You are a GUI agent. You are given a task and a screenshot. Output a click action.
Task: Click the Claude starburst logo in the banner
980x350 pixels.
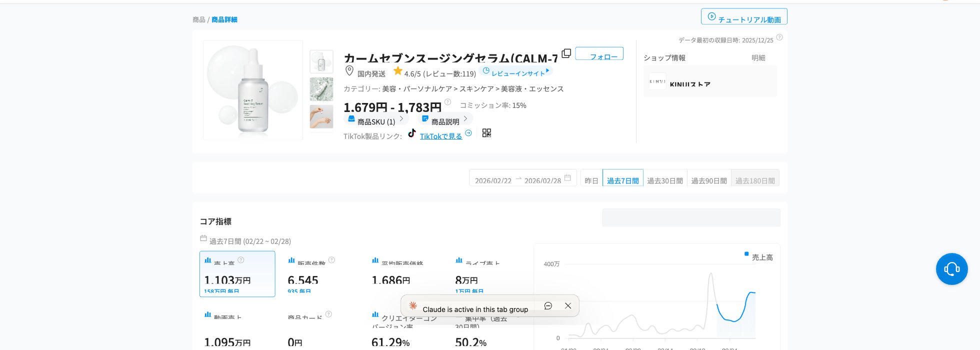pyautogui.click(x=413, y=305)
